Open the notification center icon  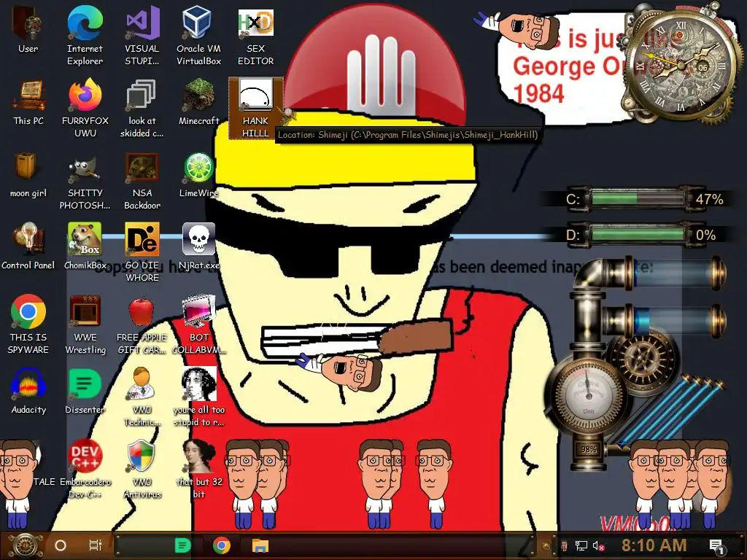pos(716,545)
